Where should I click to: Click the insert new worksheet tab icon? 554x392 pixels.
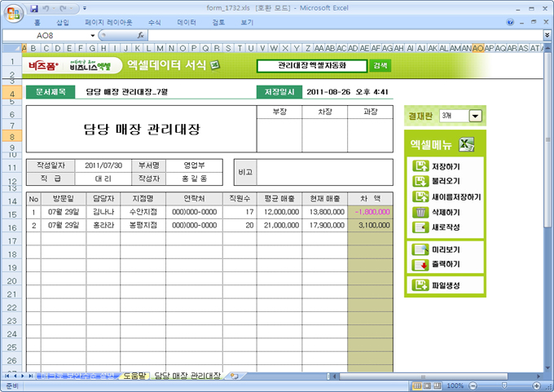[x=235, y=376]
